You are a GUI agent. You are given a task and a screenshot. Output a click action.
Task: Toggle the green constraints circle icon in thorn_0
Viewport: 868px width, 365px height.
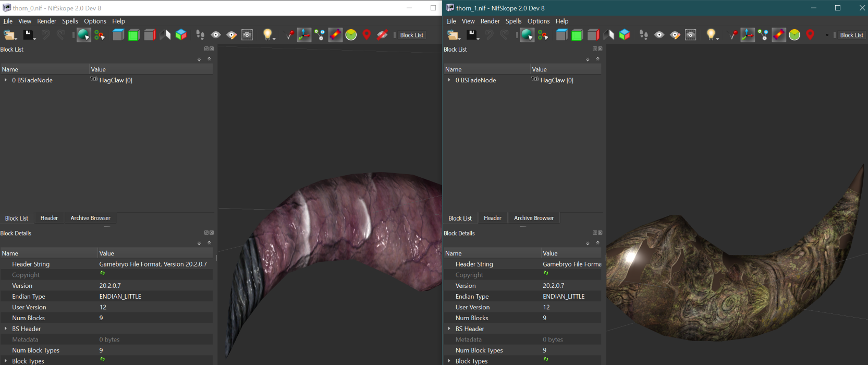pyautogui.click(x=351, y=35)
